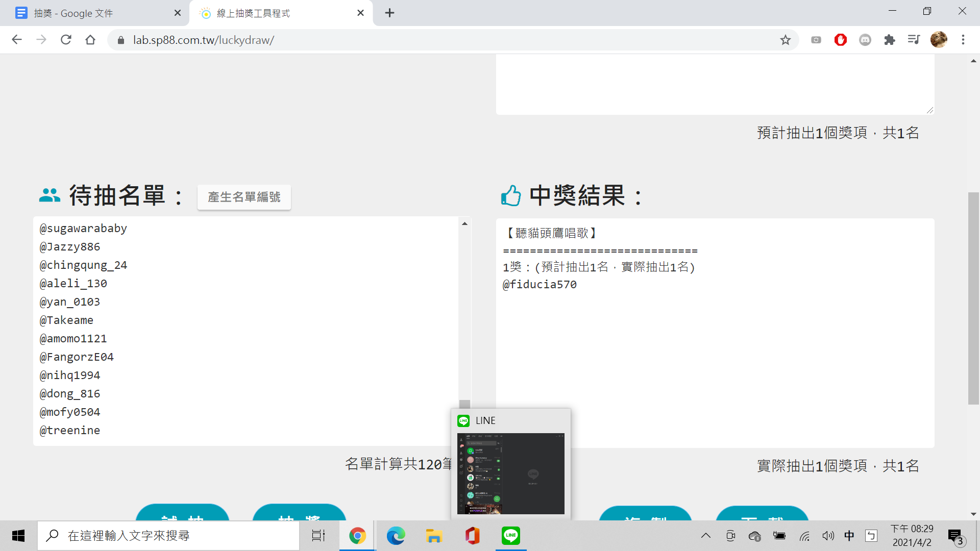Click inside the 中獎結果 text area
Viewport: 980px width, 551px height.
[x=715, y=333]
